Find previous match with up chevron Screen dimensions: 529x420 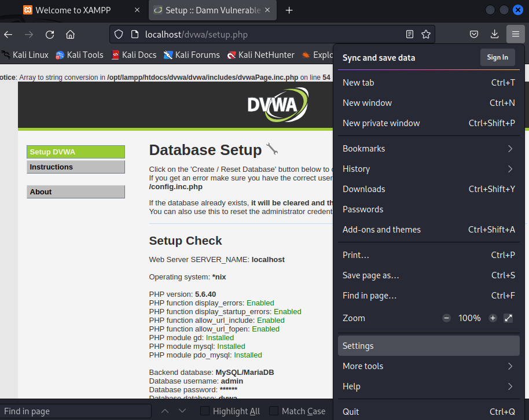tap(165, 411)
